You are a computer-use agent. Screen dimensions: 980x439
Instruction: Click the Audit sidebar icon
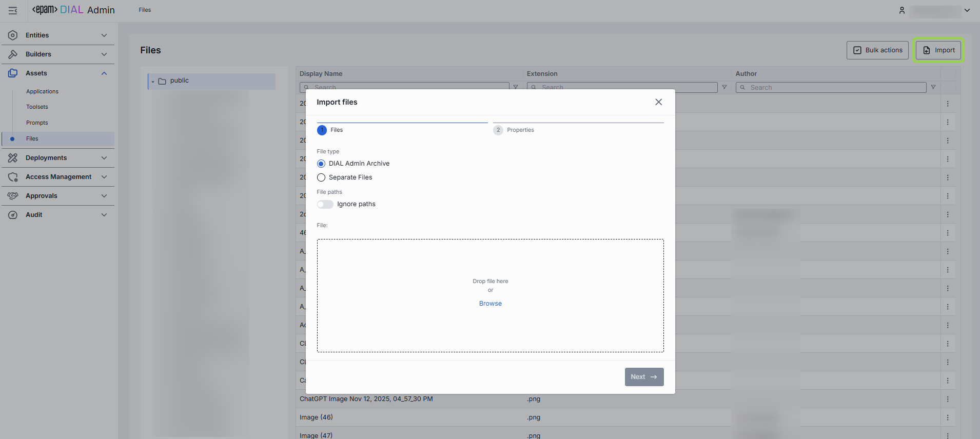[x=13, y=215]
